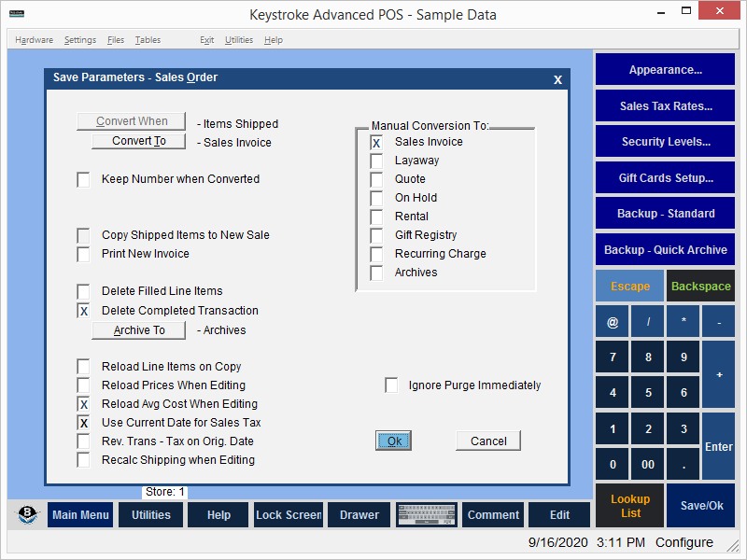Enable Keep Number when Converted checkbox
Screen dimensions: 747x560
(x=84, y=179)
